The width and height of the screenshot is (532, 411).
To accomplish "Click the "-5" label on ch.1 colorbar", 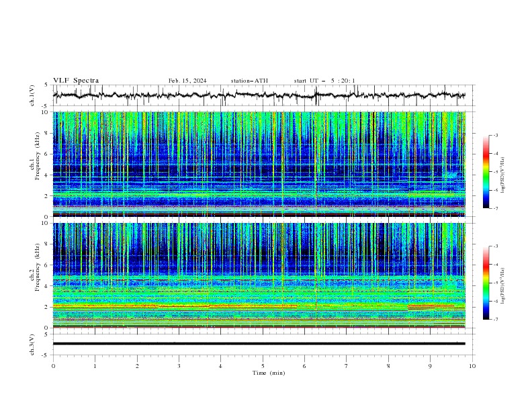I will [x=496, y=172].
